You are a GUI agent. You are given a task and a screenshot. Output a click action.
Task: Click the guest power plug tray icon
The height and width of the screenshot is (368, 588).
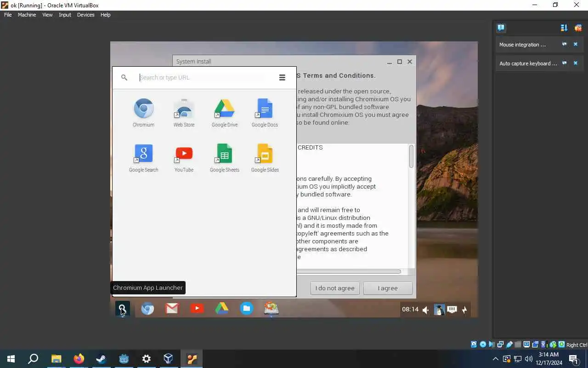(x=465, y=310)
